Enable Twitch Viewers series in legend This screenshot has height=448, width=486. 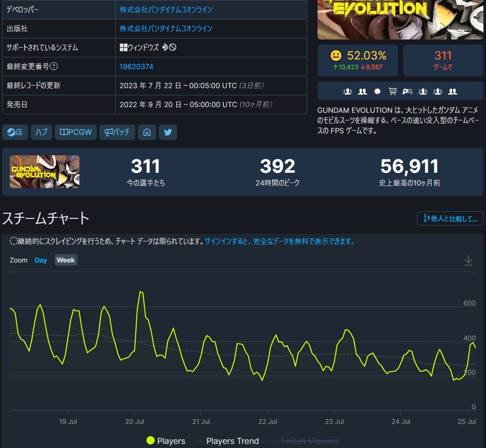304,441
